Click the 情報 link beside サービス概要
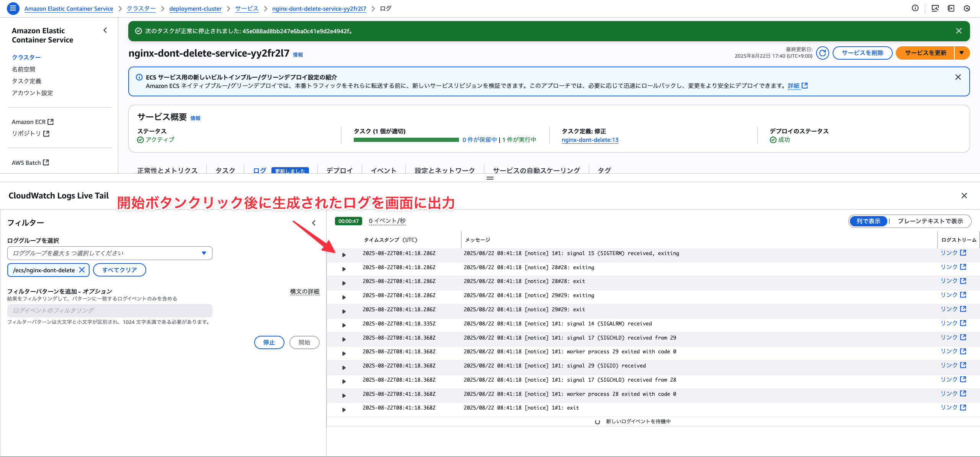Image resolution: width=980 pixels, height=457 pixels. point(195,118)
